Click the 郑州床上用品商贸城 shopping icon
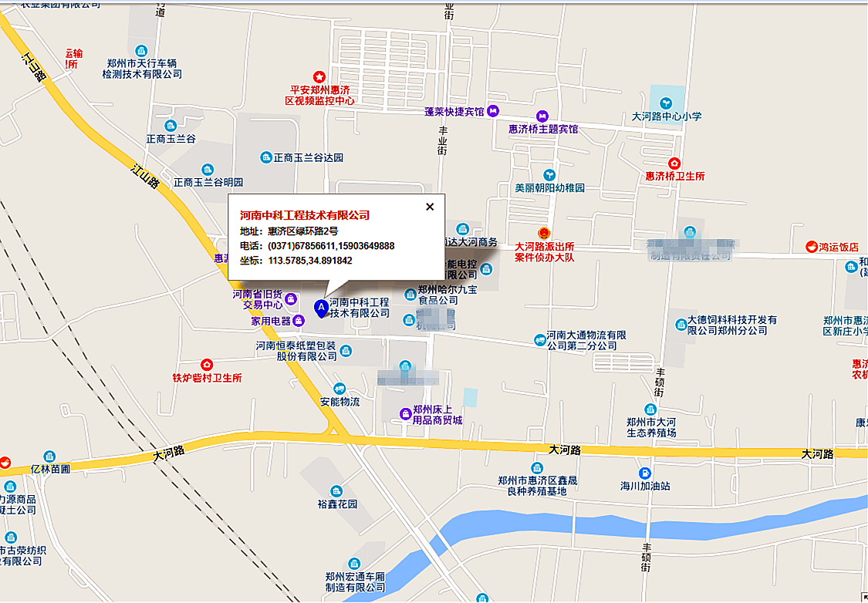The height and width of the screenshot is (603, 868). [406, 413]
